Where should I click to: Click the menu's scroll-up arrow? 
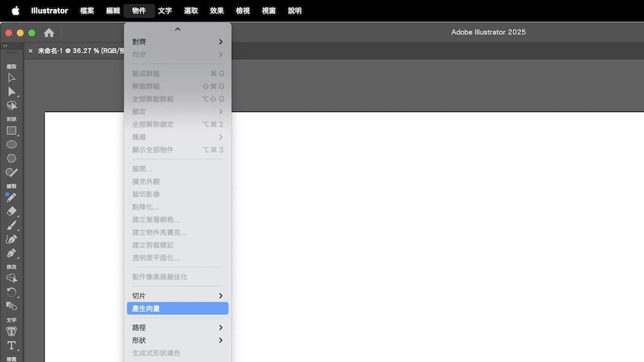[178, 29]
